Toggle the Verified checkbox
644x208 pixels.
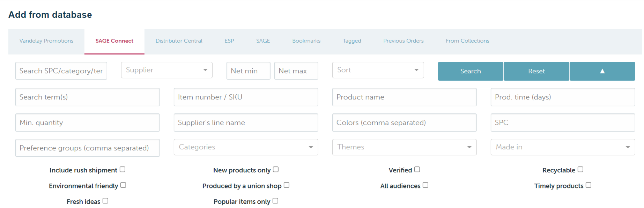pyautogui.click(x=417, y=170)
